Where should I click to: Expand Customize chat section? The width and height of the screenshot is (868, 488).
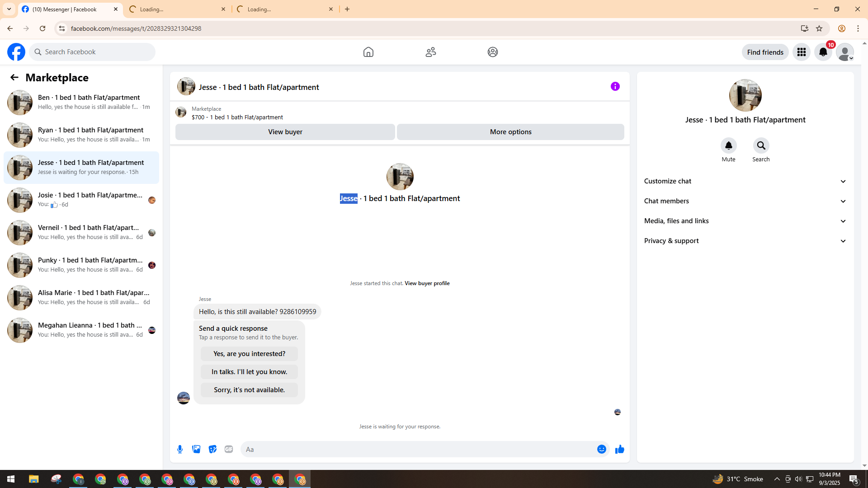[745, 181]
